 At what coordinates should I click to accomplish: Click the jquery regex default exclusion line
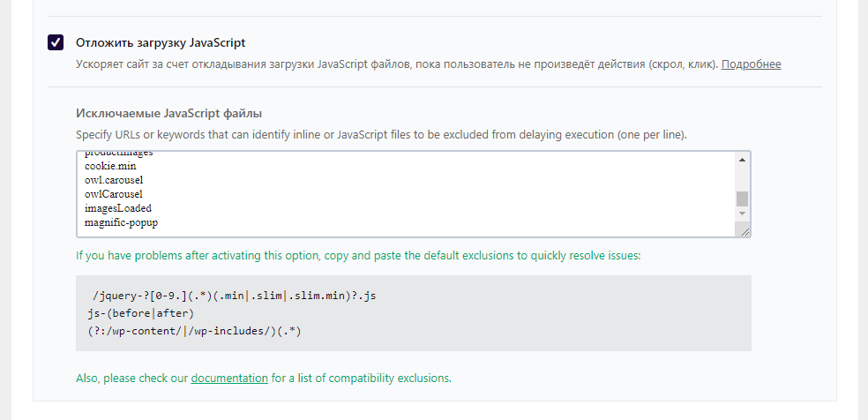point(234,296)
